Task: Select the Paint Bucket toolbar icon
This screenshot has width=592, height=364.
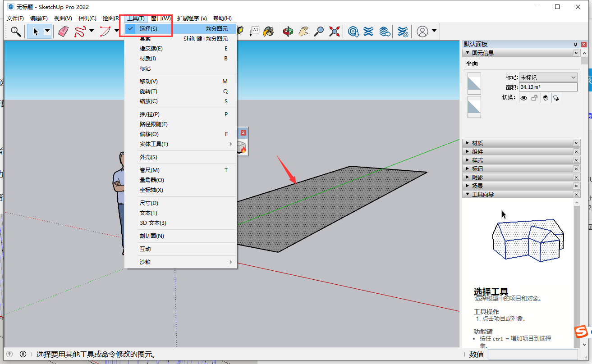Action: click(x=269, y=31)
